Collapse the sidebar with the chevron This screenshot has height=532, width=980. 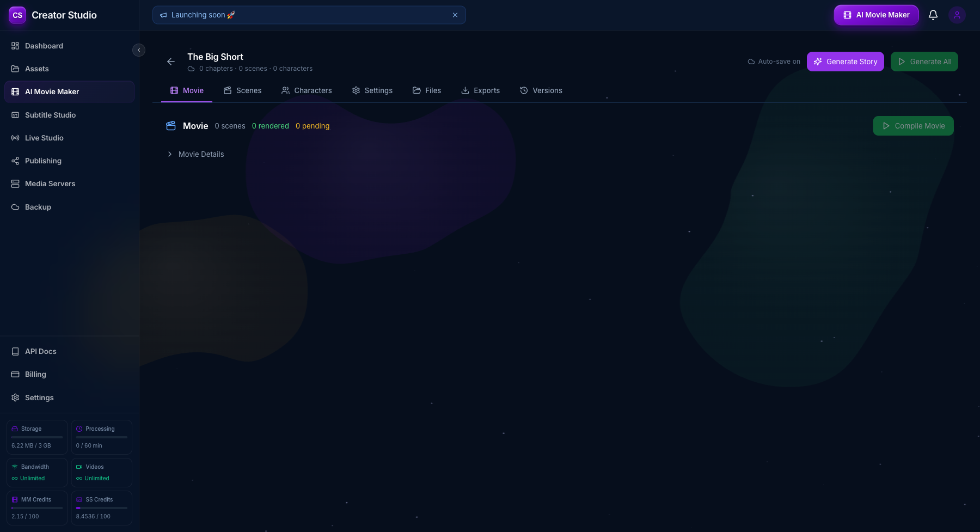click(139, 50)
